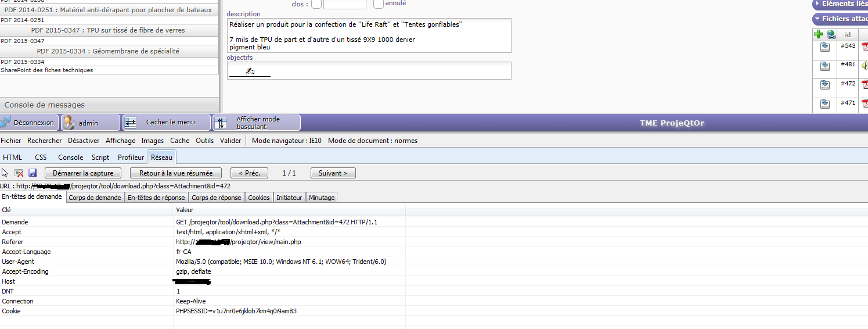Click the Afficher mode basculant button

coord(257,123)
